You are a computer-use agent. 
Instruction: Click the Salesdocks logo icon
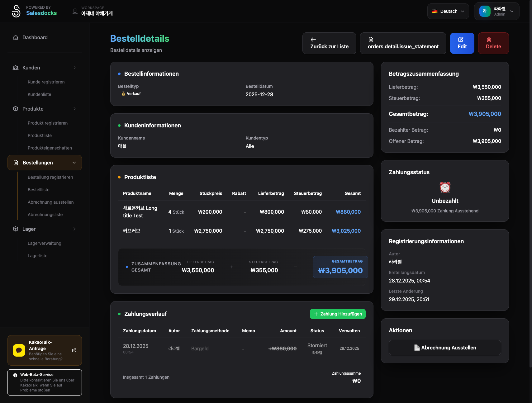(x=16, y=11)
